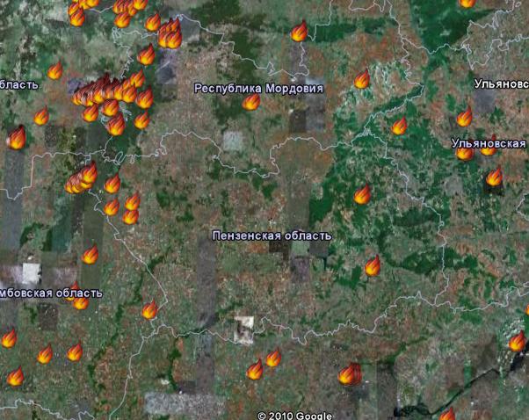529x420 pixels.
Task: Select the мбовская область label at the left edge
Action: [51, 293]
